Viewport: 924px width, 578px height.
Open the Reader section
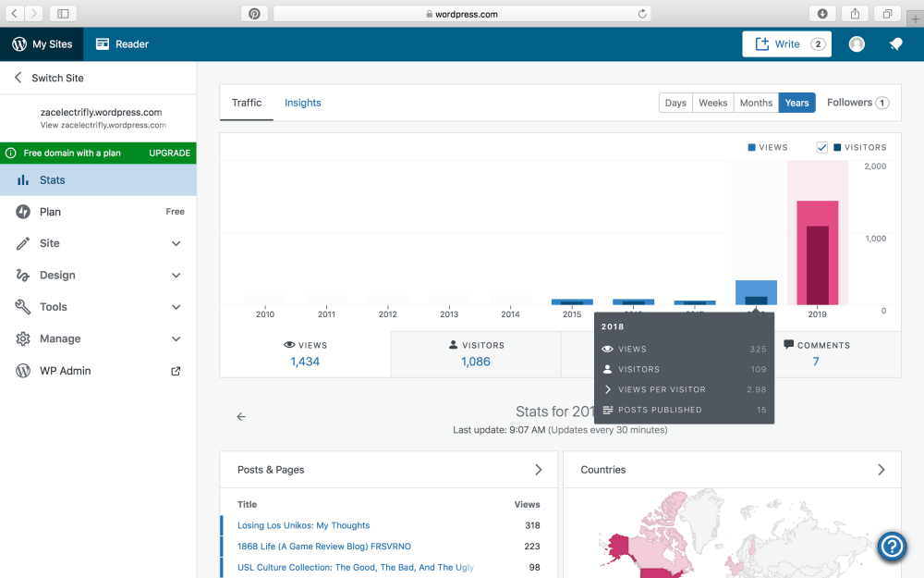tap(122, 44)
